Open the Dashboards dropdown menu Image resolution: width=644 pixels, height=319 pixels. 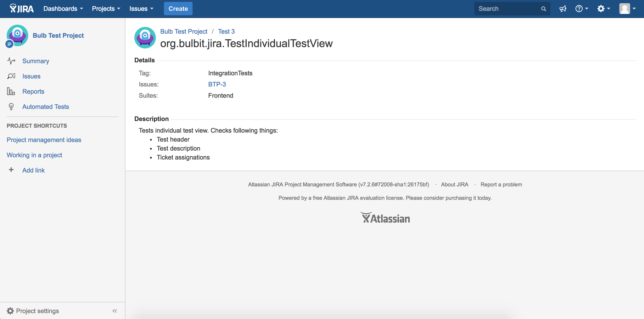63,9
